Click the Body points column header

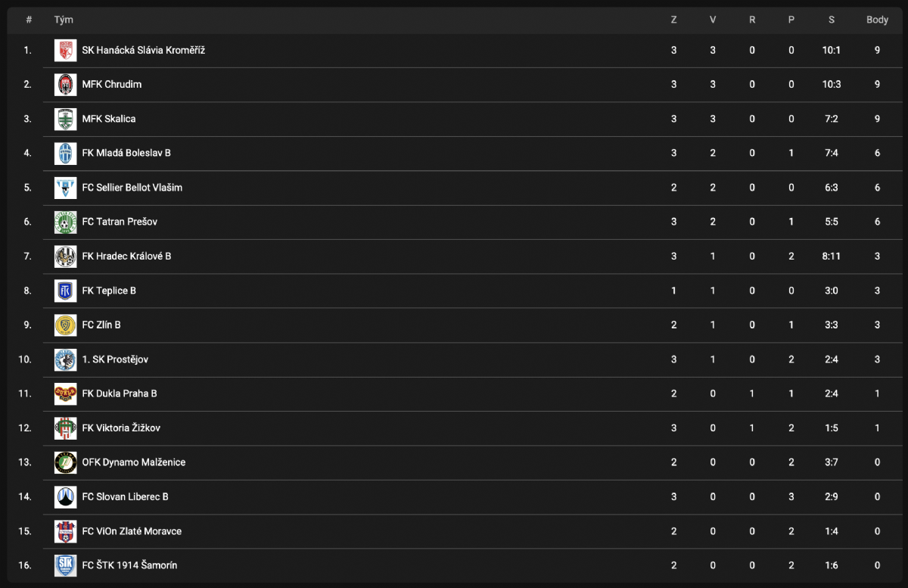pos(877,20)
